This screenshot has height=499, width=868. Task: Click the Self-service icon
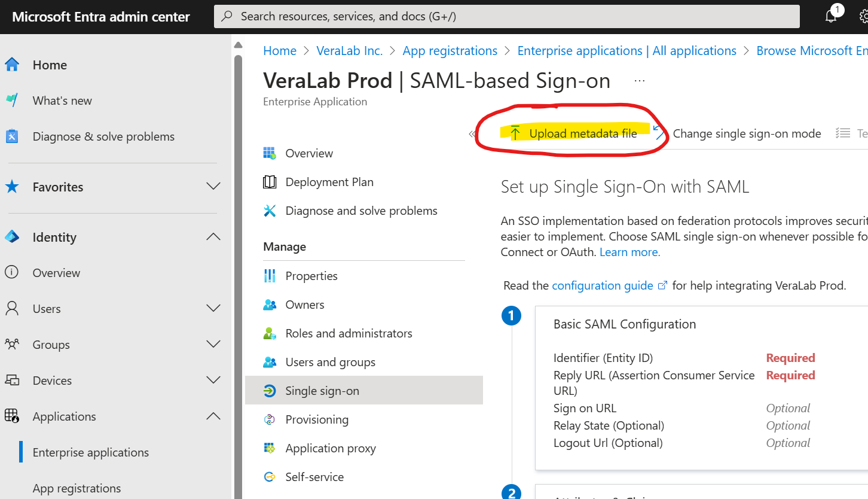pyautogui.click(x=270, y=477)
